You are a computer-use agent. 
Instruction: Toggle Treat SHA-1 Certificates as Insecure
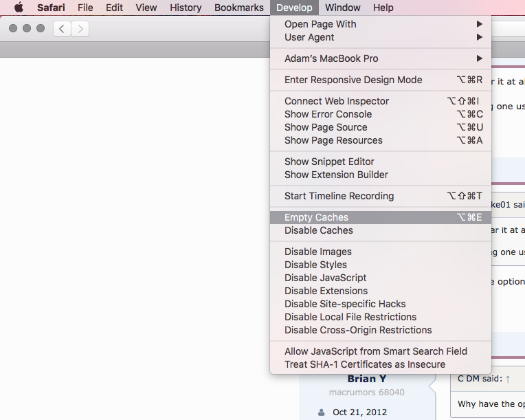tap(381, 364)
